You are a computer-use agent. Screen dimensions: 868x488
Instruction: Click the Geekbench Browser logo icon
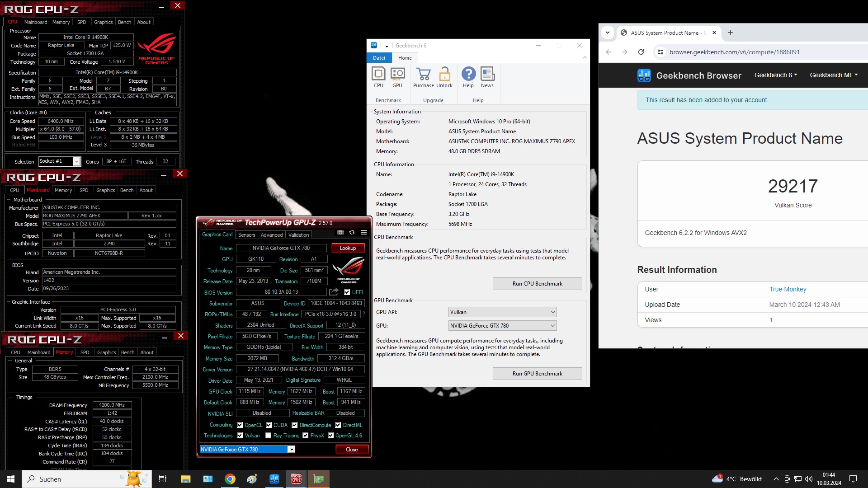pyautogui.click(x=644, y=75)
